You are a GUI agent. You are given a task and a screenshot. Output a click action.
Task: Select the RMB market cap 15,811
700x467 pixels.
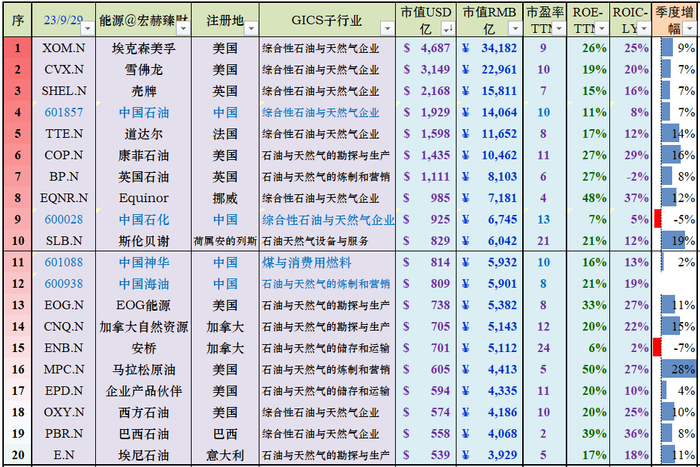[x=499, y=91]
